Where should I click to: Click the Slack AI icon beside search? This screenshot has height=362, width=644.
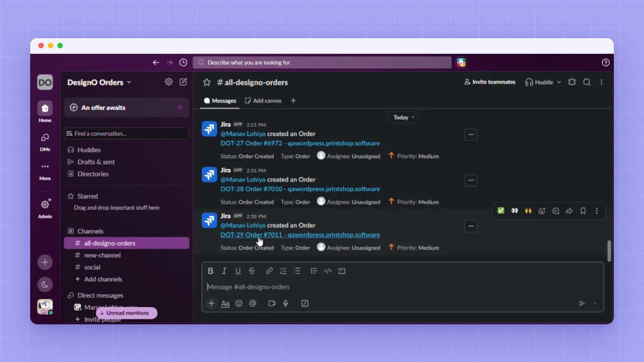[x=461, y=62]
